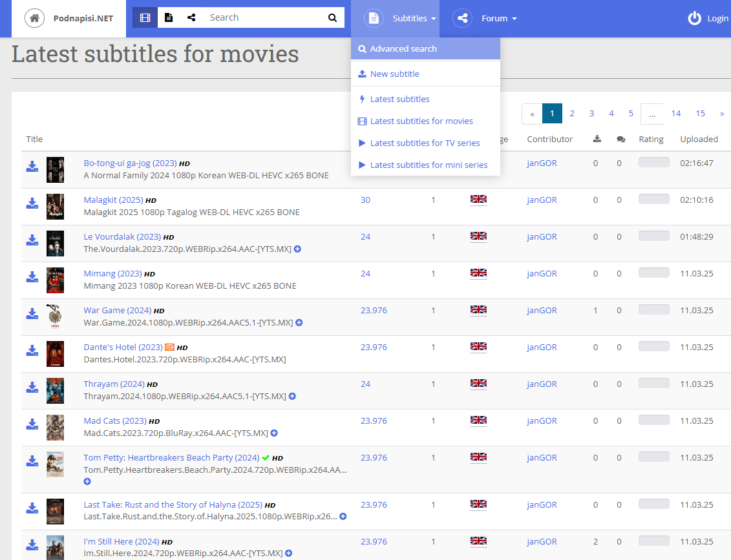Screen dimensions: 731x560
Task: Open janGOR contributor link for Mimang
Action: [542, 273]
